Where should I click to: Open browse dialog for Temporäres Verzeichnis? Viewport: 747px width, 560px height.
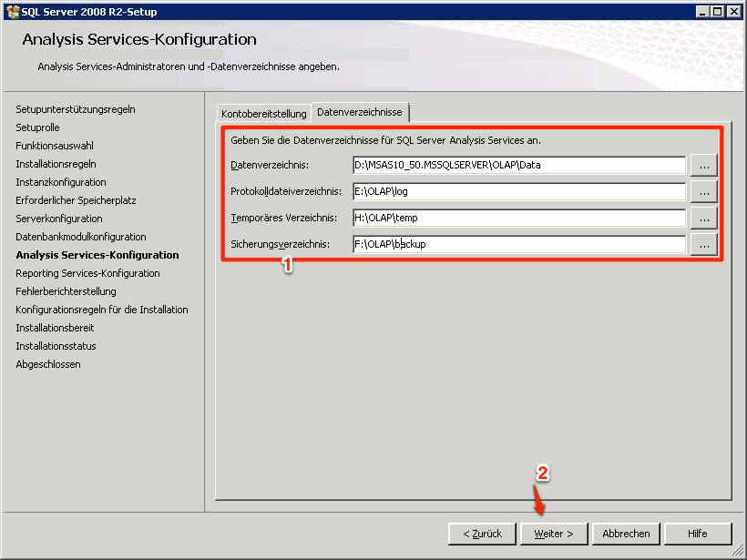pos(703,218)
